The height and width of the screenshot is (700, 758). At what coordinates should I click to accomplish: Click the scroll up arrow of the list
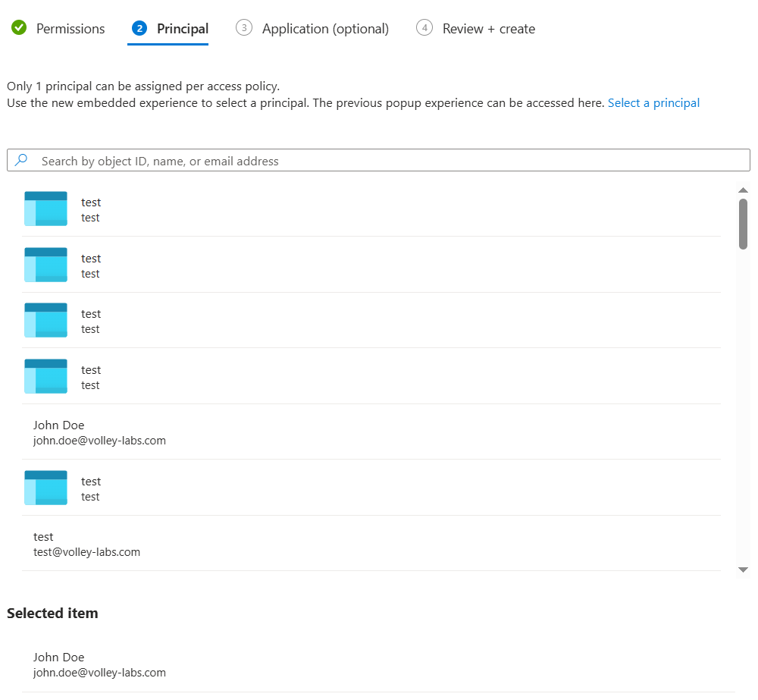(743, 190)
